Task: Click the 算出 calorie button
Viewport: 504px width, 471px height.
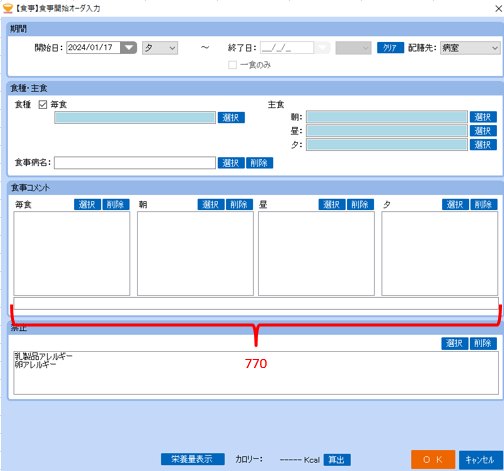Action: pyautogui.click(x=337, y=460)
